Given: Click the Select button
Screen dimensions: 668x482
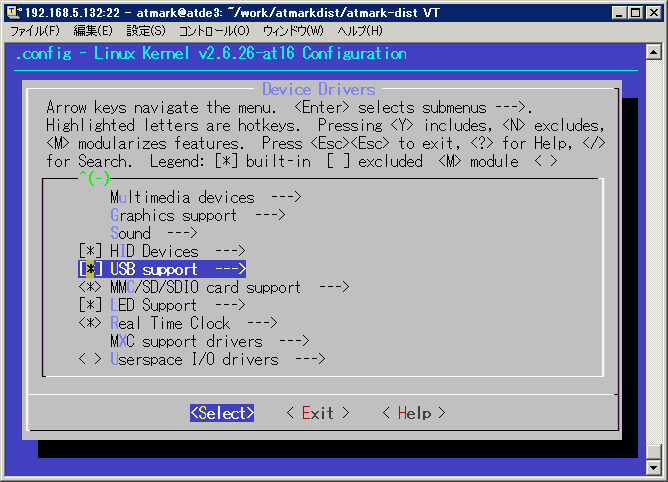Looking at the screenshot, I should click(x=222, y=413).
